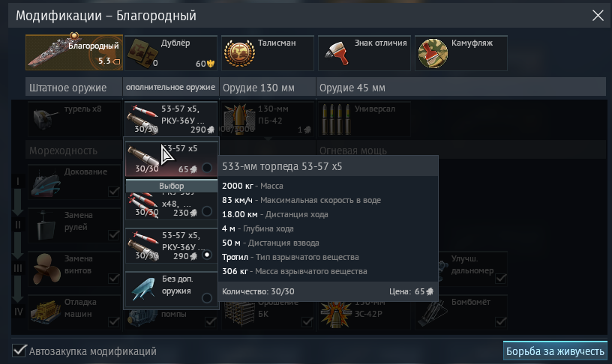
Task: Toggle Автозакупка модификаций checkbox
Action: coord(19,351)
